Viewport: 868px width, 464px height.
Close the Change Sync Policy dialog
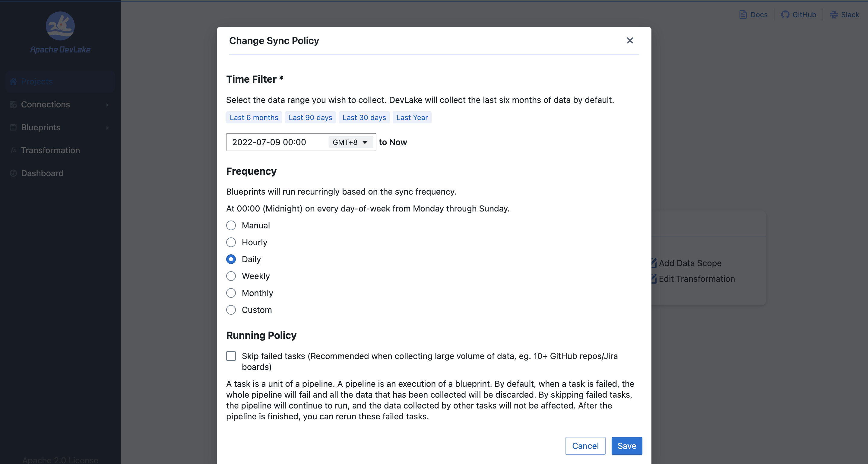tap(630, 40)
